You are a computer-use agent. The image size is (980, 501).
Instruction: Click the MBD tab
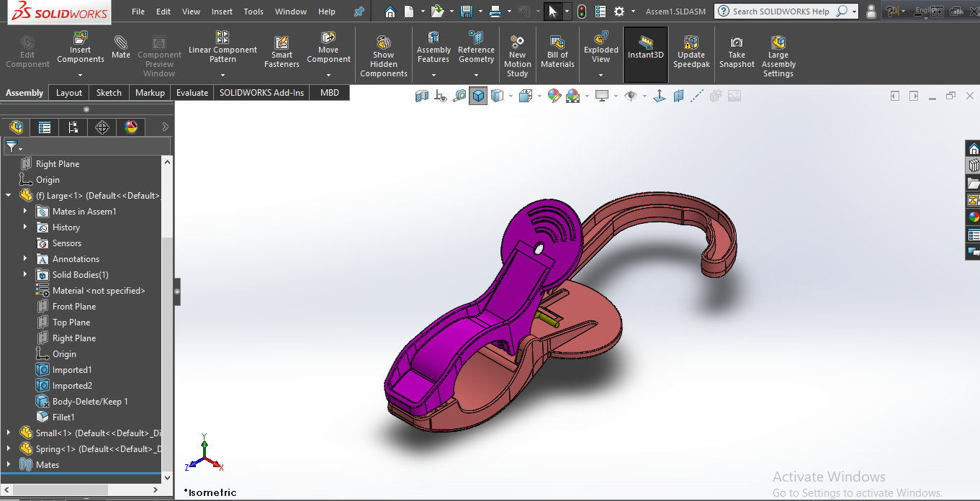(x=330, y=93)
